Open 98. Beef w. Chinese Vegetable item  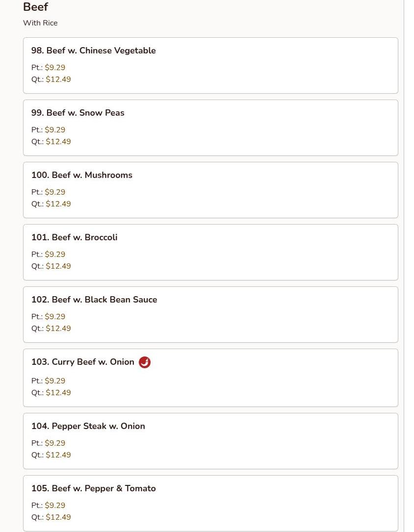[210, 66]
